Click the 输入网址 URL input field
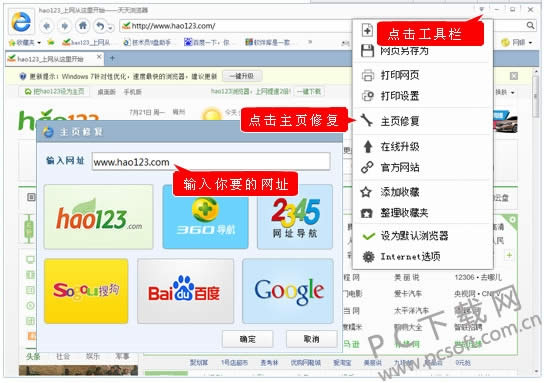The image size is (554, 383). [x=211, y=162]
